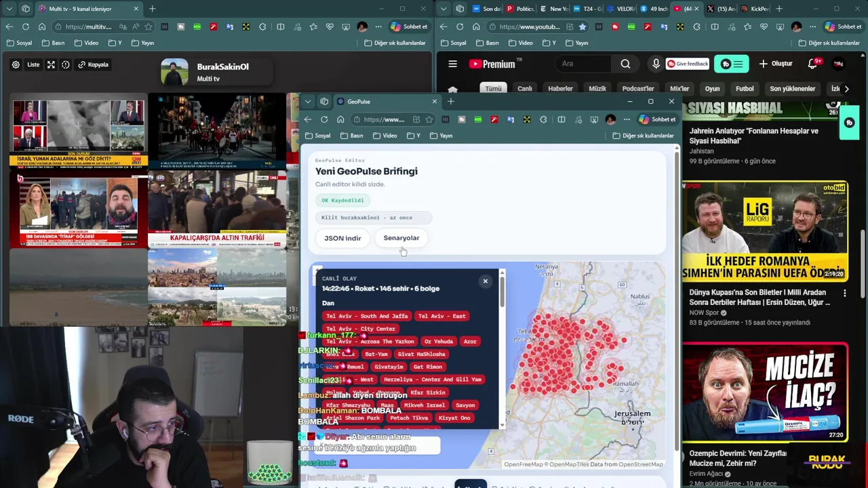Open Yayın bookmarks folder in Multi tv window
The width and height of the screenshot is (868, 488).
click(x=142, y=43)
